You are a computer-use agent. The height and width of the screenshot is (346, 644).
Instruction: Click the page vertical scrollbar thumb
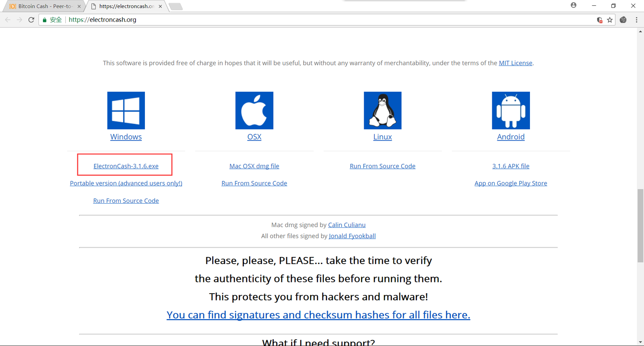(640, 225)
